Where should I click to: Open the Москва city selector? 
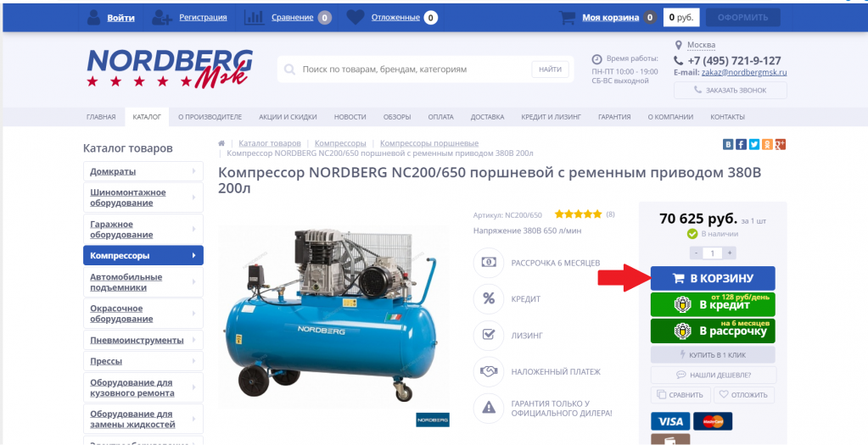click(701, 45)
